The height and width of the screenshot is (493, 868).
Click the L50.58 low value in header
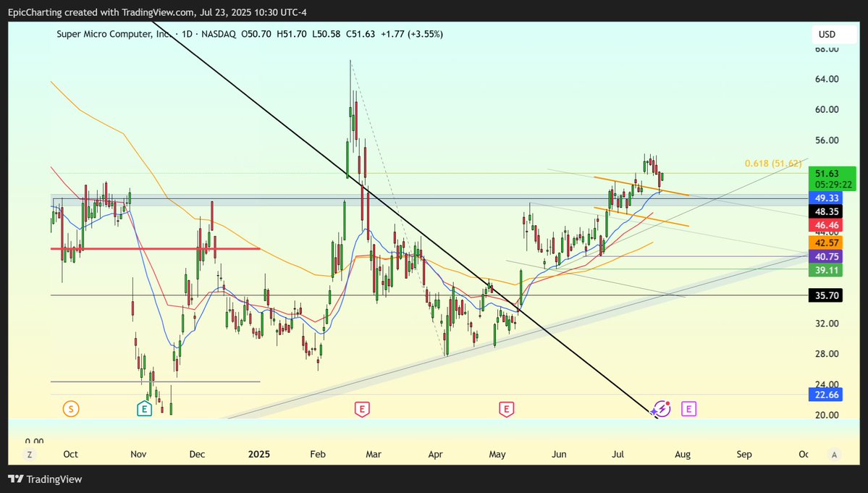coord(326,34)
